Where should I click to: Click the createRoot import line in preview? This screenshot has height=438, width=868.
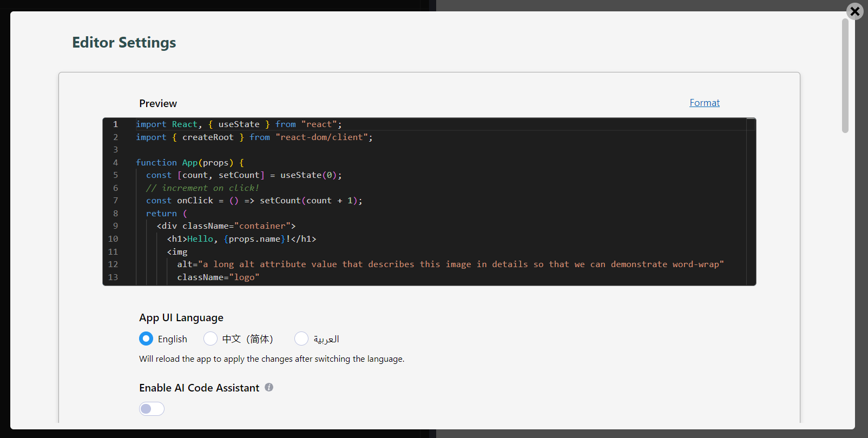pyautogui.click(x=254, y=137)
